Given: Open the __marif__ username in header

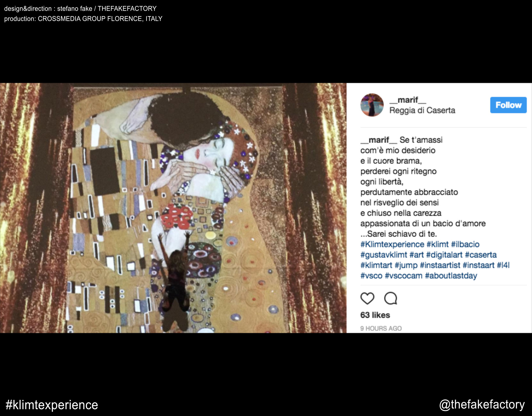Looking at the screenshot, I should [x=408, y=100].
